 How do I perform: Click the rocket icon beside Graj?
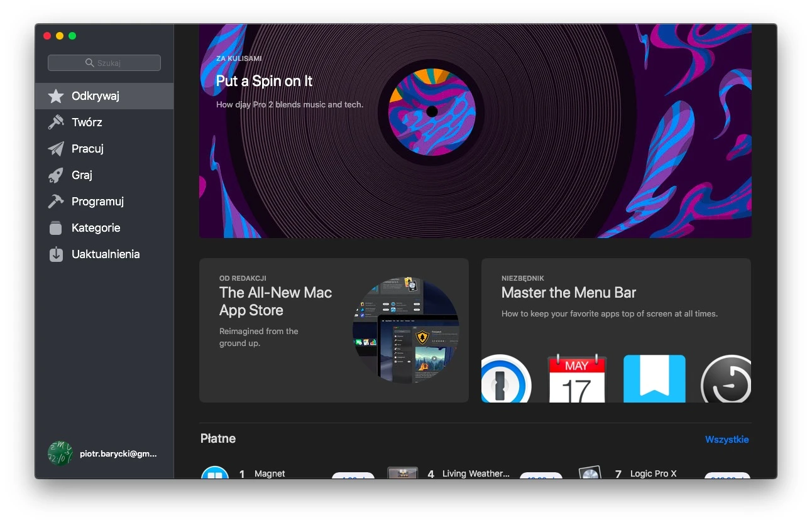[56, 175]
